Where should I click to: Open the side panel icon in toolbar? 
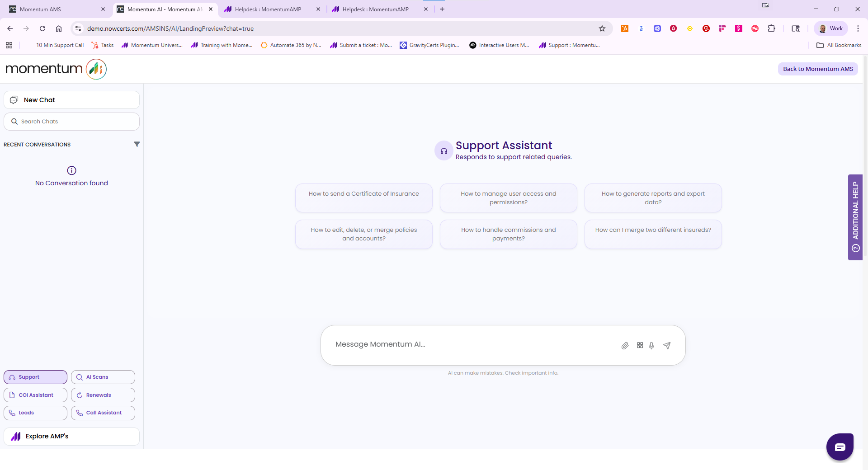point(796,28)
